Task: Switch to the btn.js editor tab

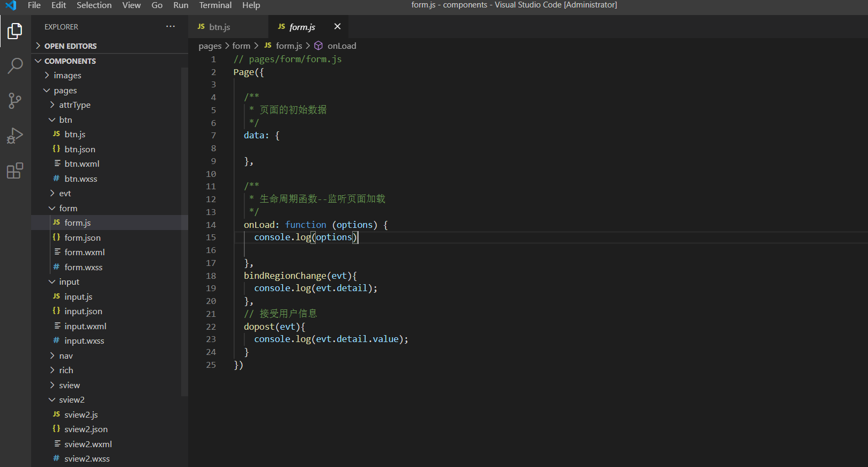Action: tap(228, 26)
